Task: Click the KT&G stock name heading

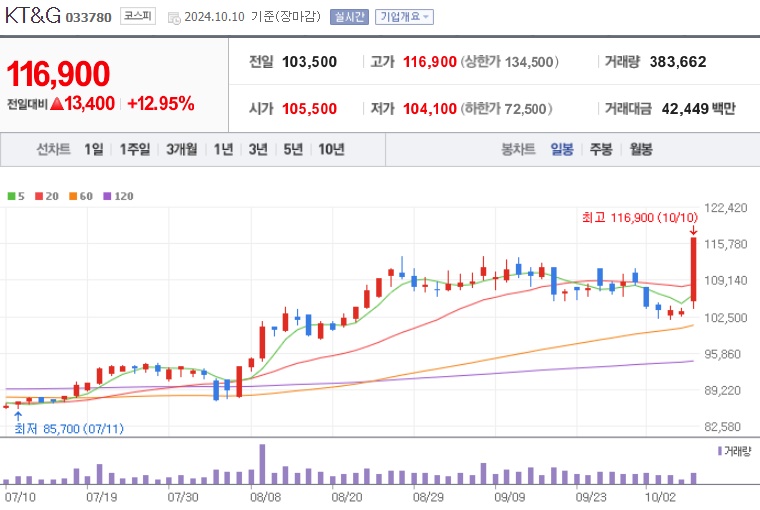Action: click(x=33, y=16)
